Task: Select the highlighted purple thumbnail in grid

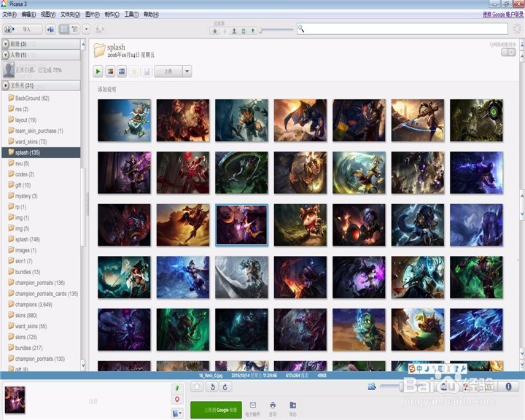Action: tap(241, 225)
